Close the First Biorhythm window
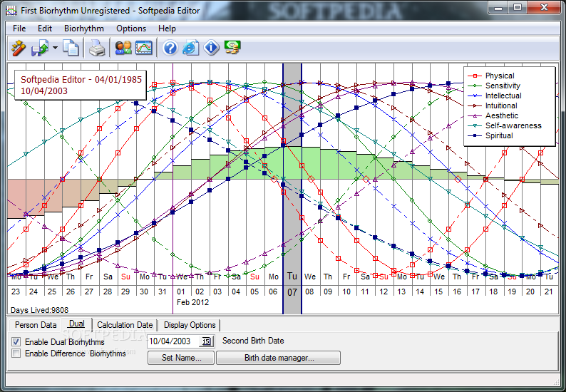Image resolution: width=566 pixels, height=392 pixels. coord(544,7)
